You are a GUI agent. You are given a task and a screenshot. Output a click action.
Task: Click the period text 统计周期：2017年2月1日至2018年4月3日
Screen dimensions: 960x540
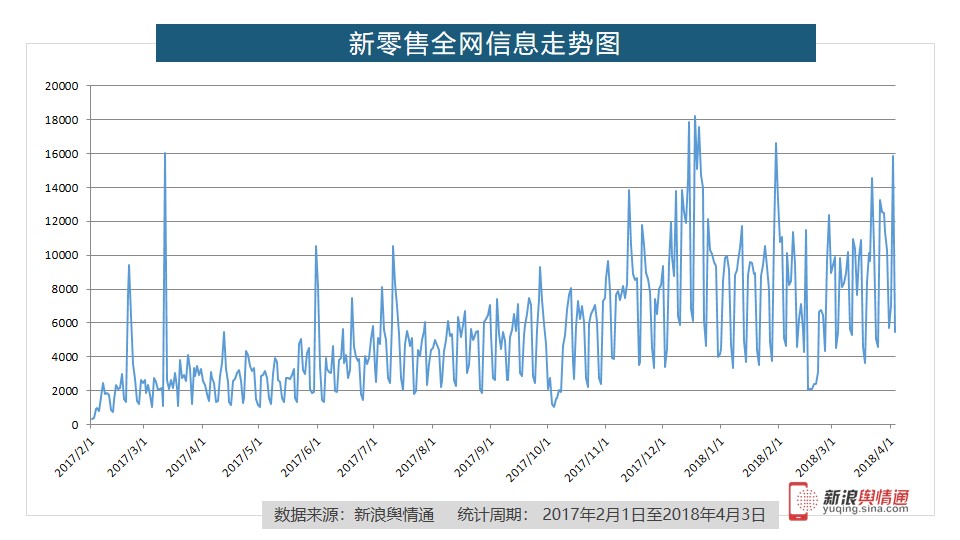point(611,514)
